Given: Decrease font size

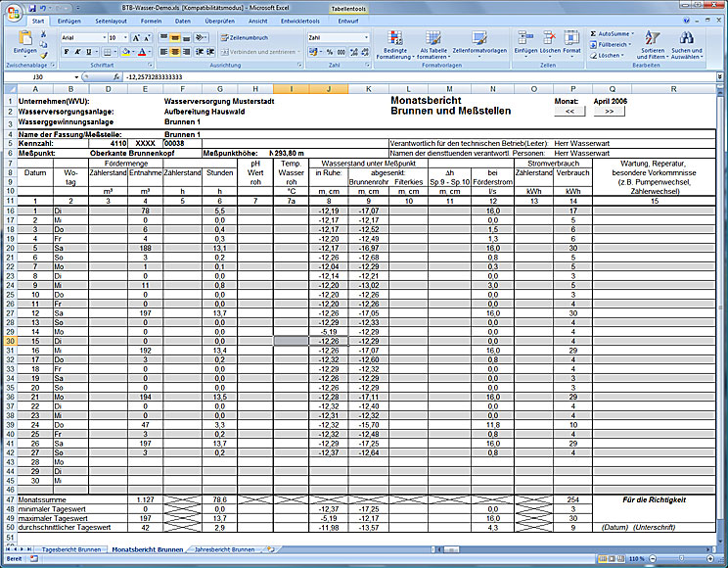Looking at the screenshot, I should coord(147,37).
